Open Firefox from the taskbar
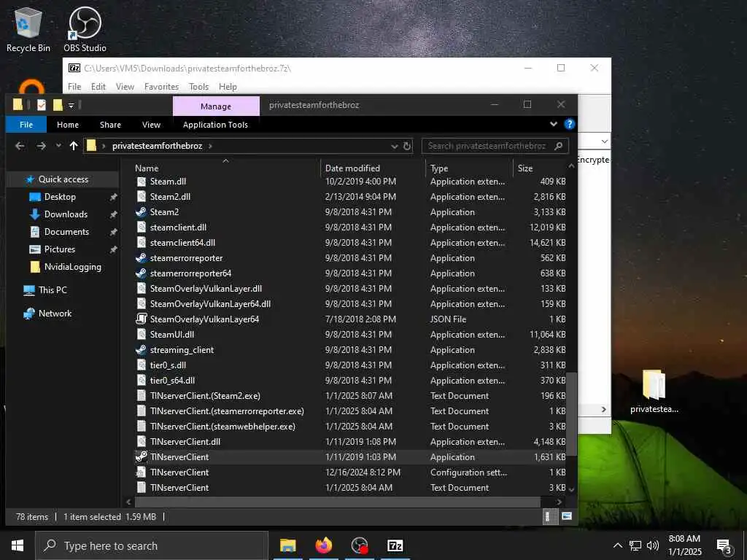Viewport: 747px width, 560px height. click(x=323, y=545)
